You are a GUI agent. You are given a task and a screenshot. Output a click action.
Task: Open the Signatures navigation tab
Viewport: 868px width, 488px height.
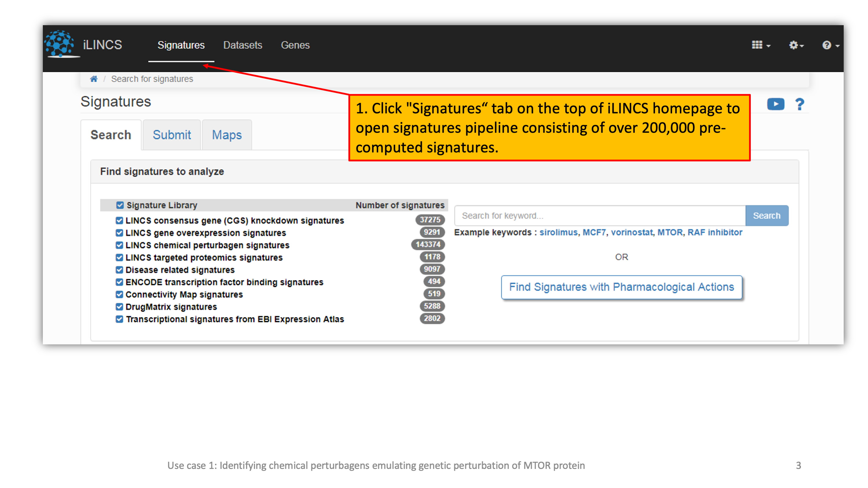pyautogui.click(x=181, y=45)
